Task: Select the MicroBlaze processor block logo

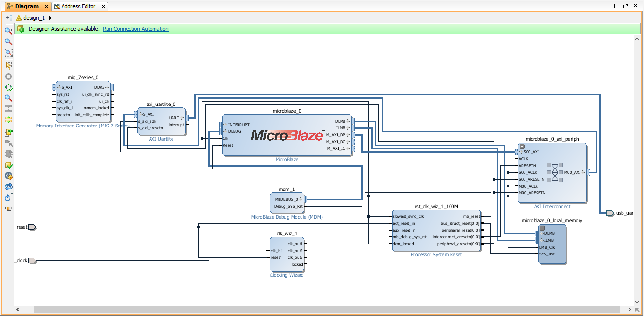Action: click(x=287, y=135)
